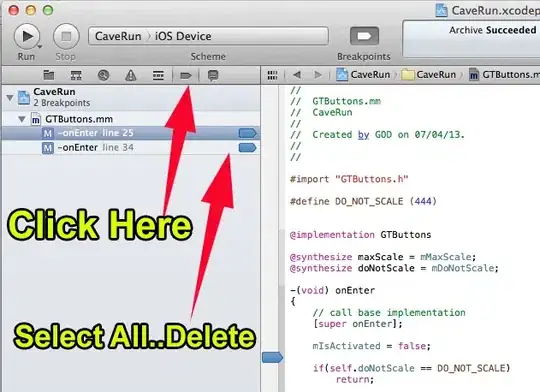Click the Stop button
This screenshot has height=392, width=540.
pos(66,36)
